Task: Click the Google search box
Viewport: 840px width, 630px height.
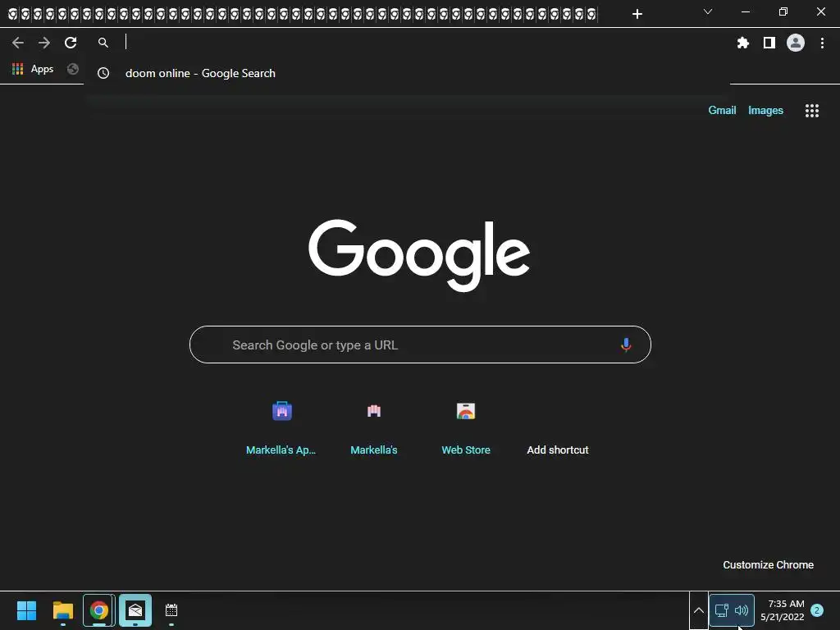Action: tap(420, 345)
